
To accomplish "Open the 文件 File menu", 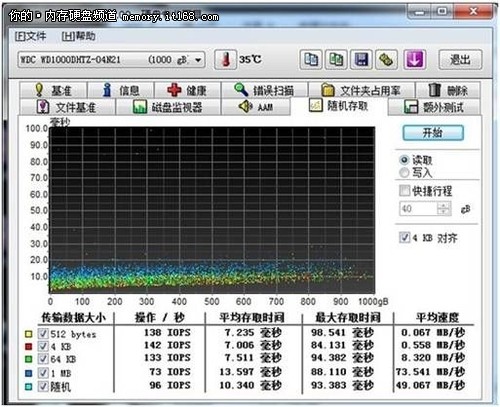I will point(30,36).
